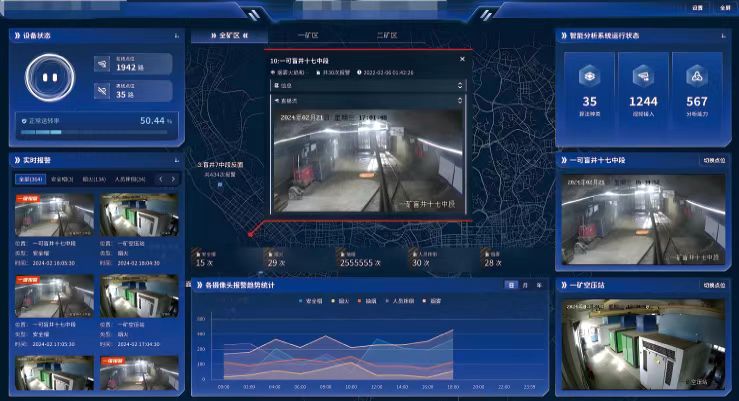Click the popup live camera video feed

369,161
